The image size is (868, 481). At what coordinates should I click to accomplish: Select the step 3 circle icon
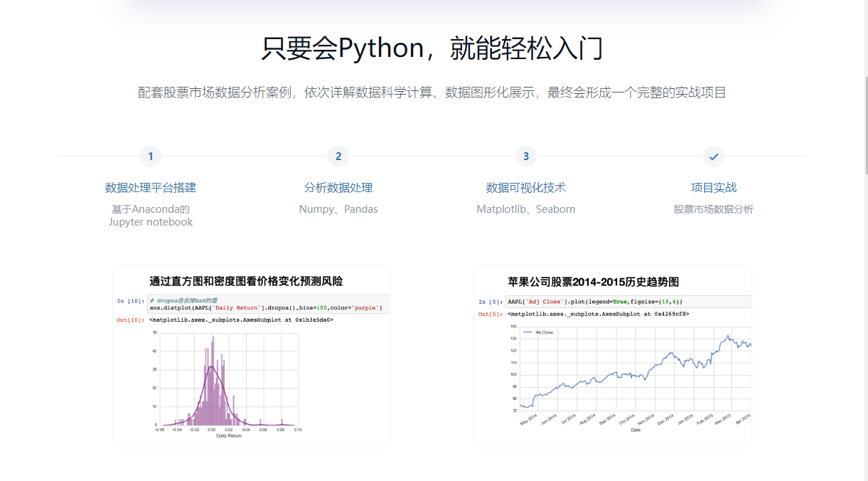click(526, 157)
